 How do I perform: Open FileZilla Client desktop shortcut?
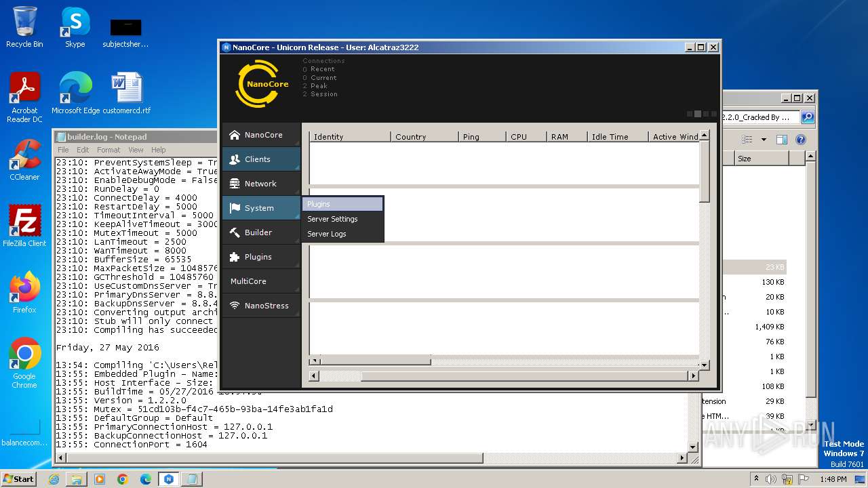[24, 226]
